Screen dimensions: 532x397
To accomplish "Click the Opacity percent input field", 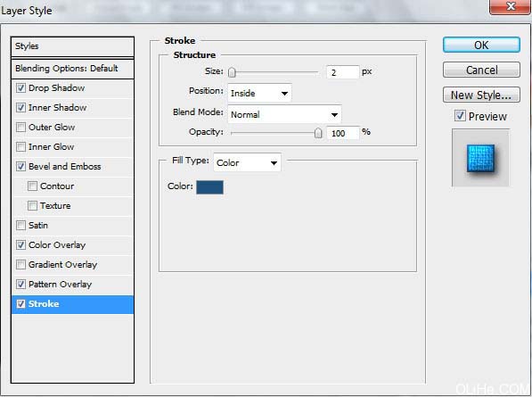I will click(x=343, y=133).
